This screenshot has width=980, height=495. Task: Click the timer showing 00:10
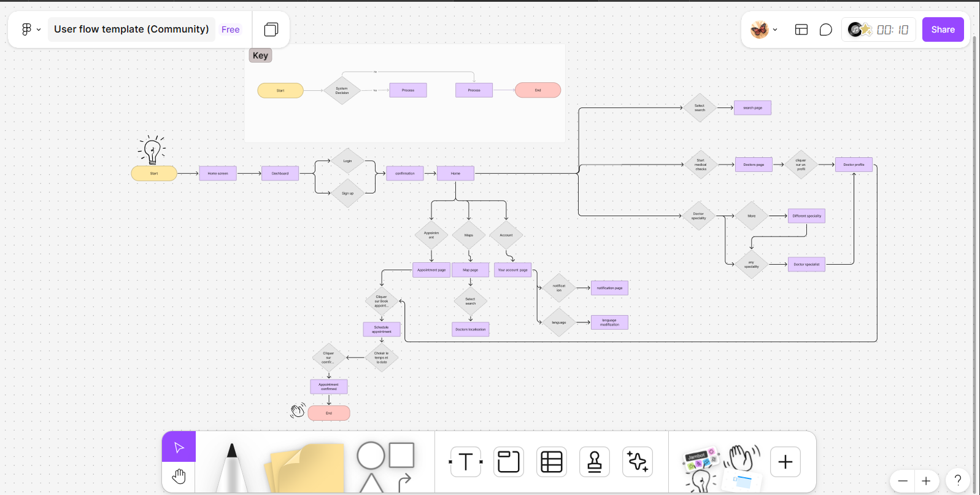(x=892, y=29)
